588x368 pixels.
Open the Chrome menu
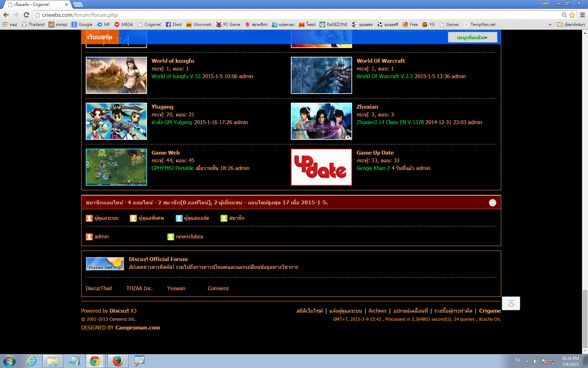tap(582, 15)
